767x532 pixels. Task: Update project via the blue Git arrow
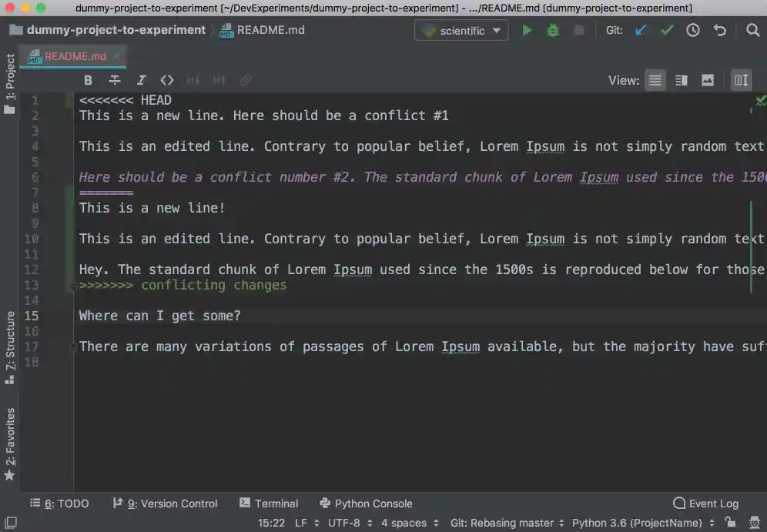pyautogui.click(x=641, y=30)
